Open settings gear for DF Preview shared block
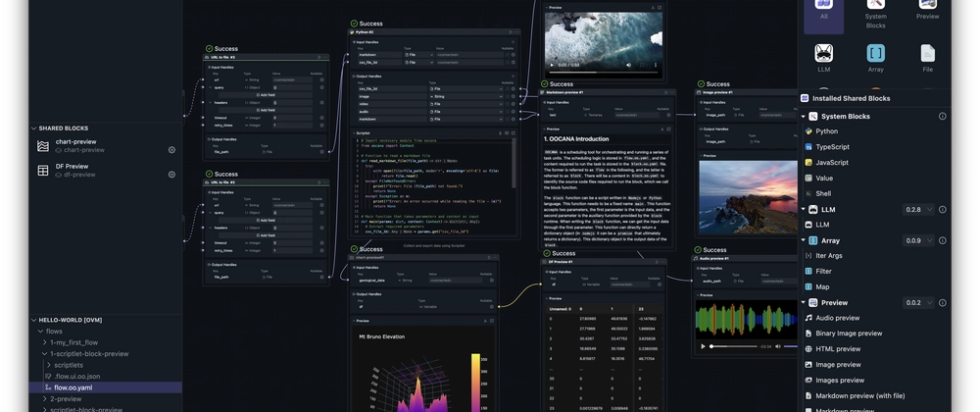 click(171, 175)
